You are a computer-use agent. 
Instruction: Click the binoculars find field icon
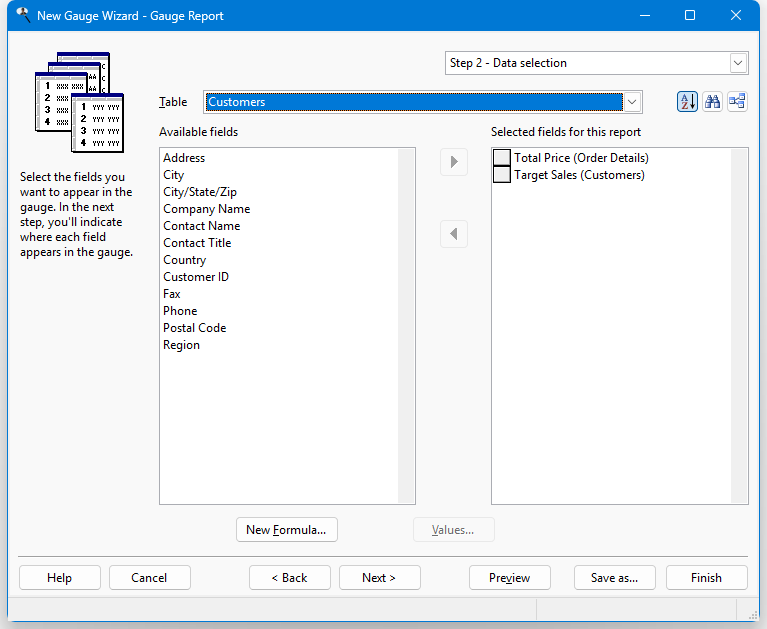712,101
